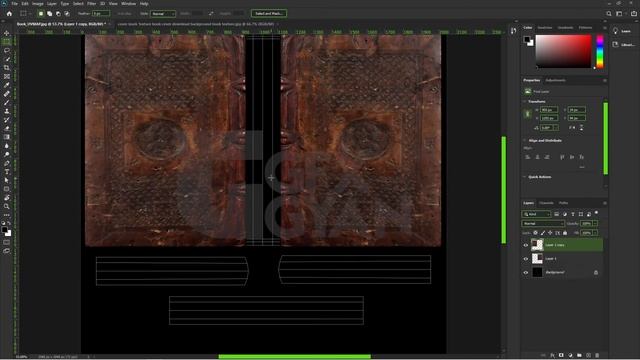Collapse the Align and Distribute section

524,140
